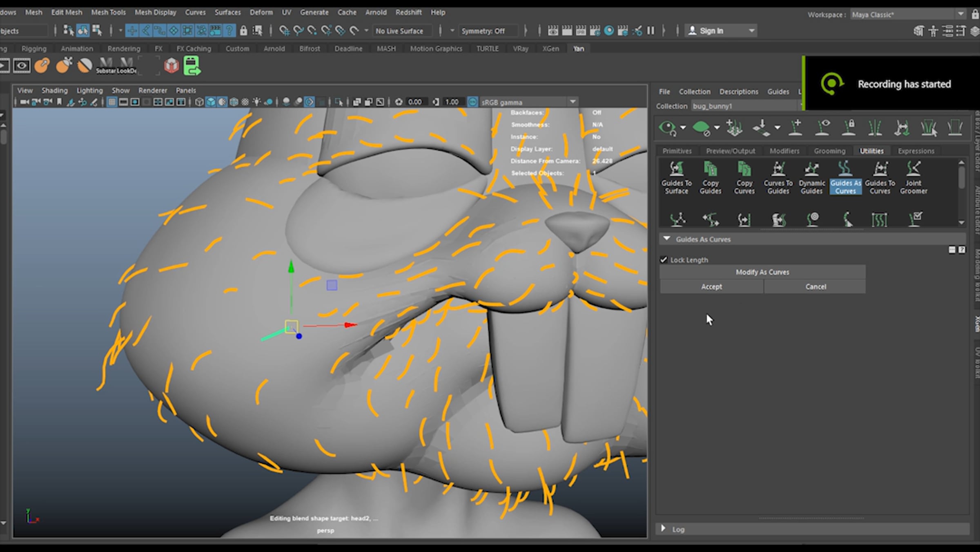The height and width of the screenshot is (552, 980).
Task: Open the Guides To Curves utility
Action: point(880,178)
